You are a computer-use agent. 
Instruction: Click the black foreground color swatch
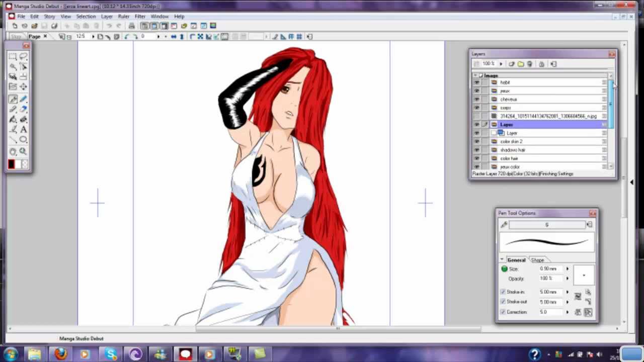[11, 164]
